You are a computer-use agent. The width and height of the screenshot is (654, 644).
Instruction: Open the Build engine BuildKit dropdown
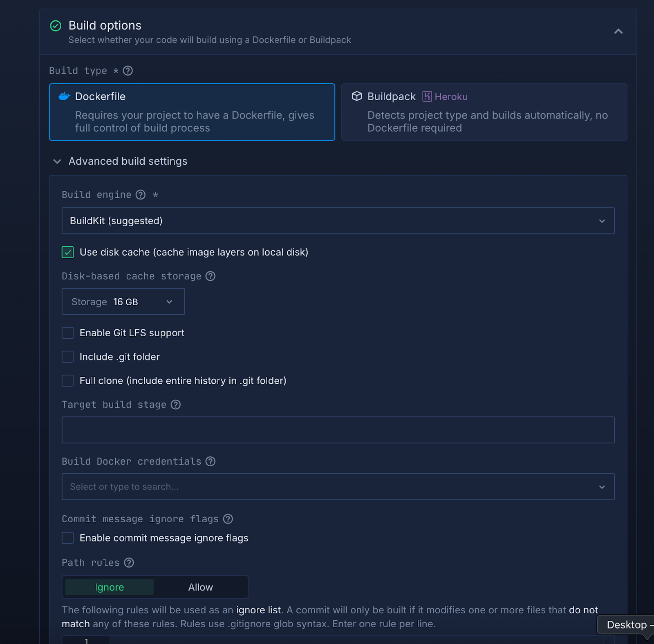tap(338, 221)
